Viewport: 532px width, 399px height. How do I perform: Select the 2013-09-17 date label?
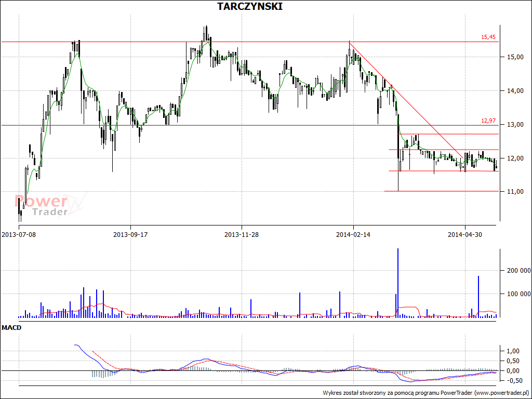pos(130,234)
